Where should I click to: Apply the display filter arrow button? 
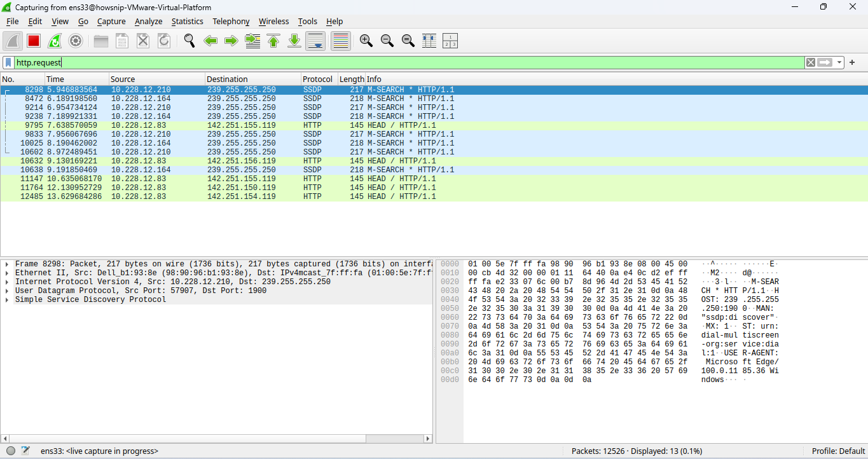click(825, 62)
